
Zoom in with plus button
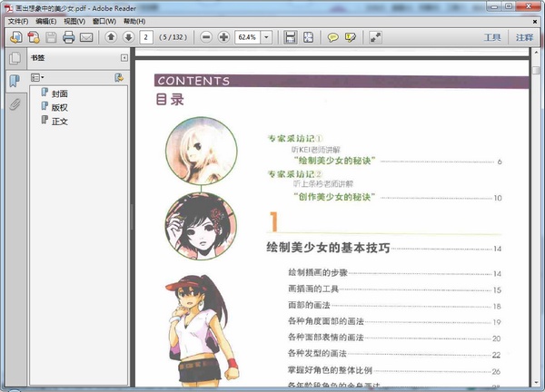(223, 37)
